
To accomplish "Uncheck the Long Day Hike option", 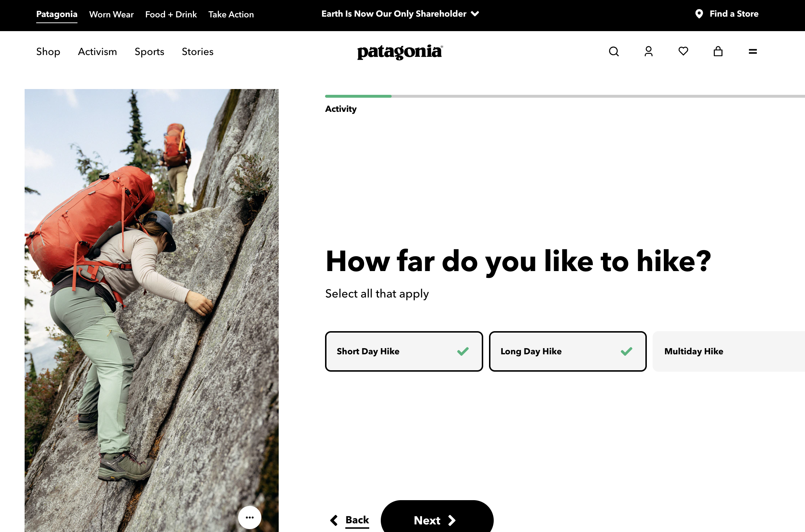I will (x=567, y=351).
